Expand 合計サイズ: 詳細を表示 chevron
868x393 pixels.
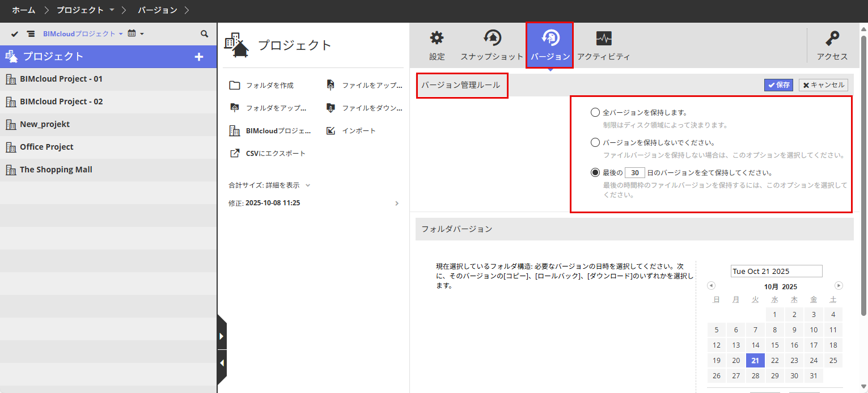click(308, 185)
